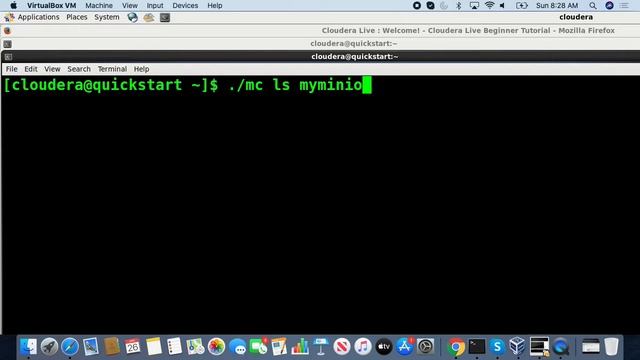Open Siri from the menu bar

coord(609,5)
